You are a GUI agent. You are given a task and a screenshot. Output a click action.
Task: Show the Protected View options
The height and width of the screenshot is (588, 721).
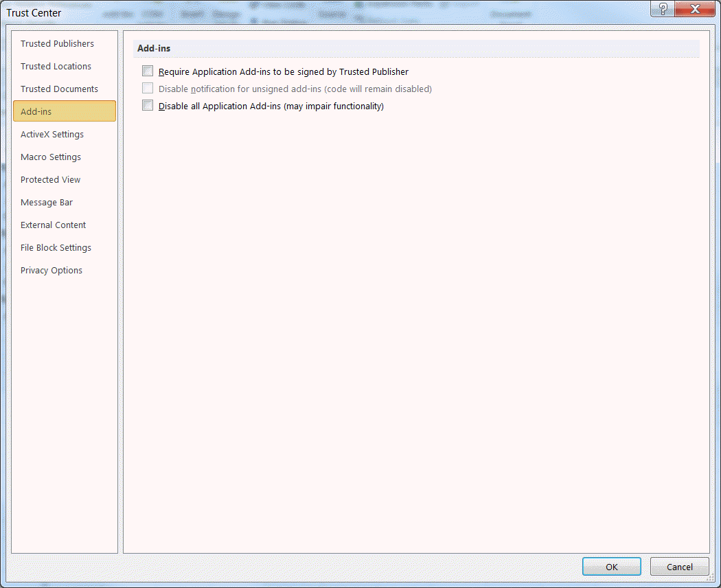coord(51,180)
